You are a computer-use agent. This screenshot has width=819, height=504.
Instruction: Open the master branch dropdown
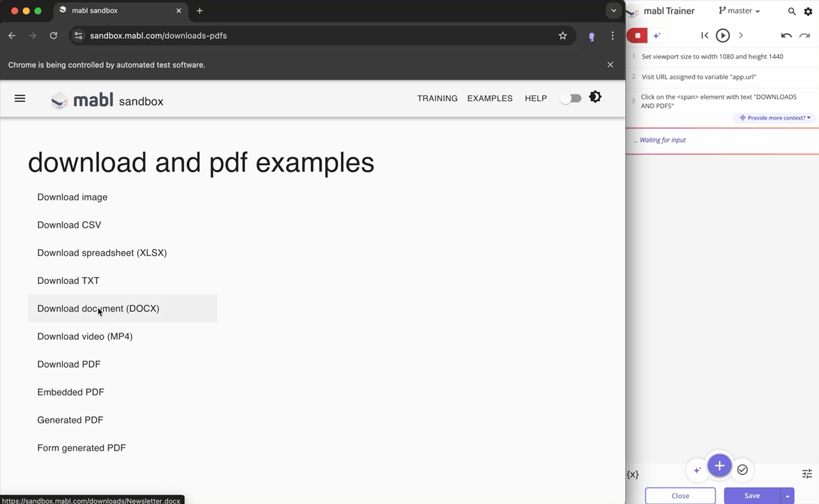tap(739, 11)
